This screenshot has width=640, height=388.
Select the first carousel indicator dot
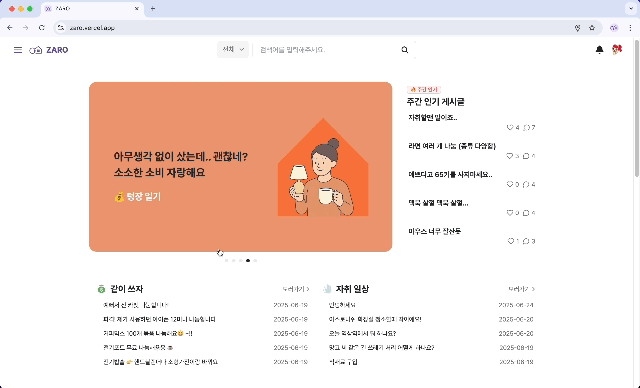[x=227, y=260]
